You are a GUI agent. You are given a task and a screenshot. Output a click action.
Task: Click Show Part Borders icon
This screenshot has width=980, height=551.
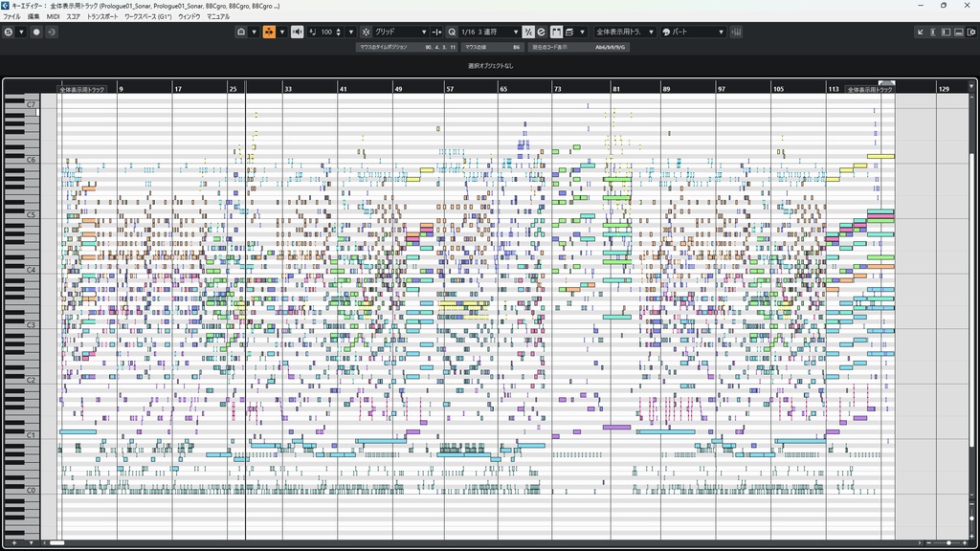tap(556, 32)
